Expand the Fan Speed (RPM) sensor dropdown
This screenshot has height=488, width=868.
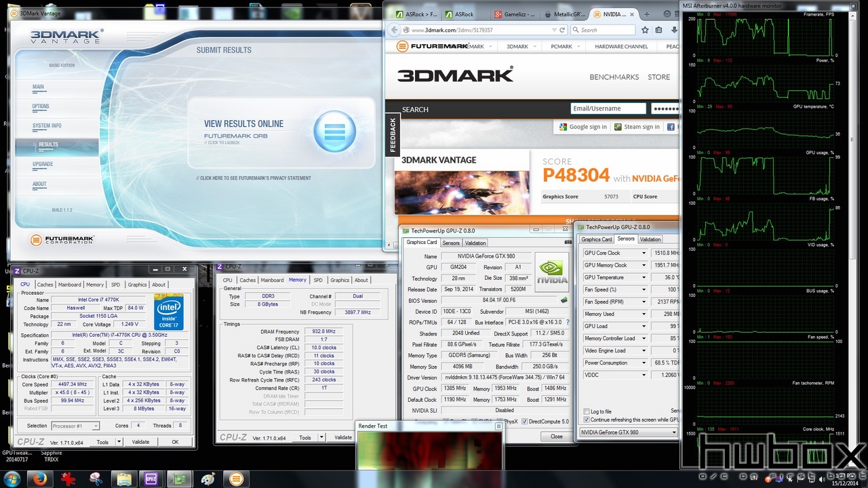coord(644,302)
